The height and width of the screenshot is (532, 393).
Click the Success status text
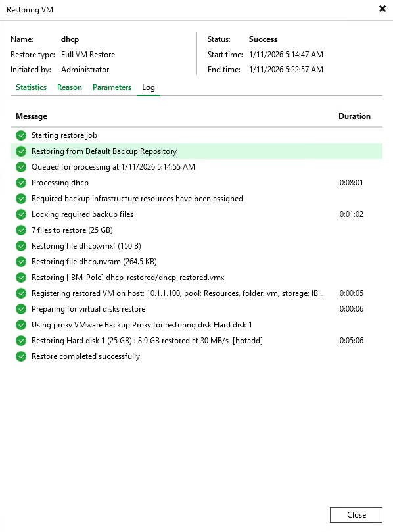tap(263, 39)
